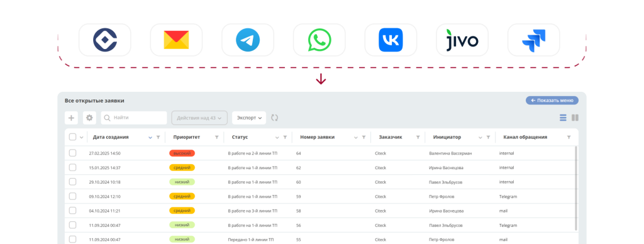Check the row for request number 55

pyautogui.click(x=73, y=239)
